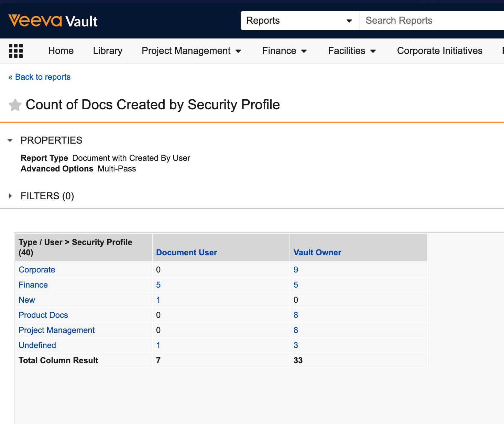The image size is (504, 424).
Task: Click Vault Owner count 3 for Undefined
Action: (x=296, y=345)
